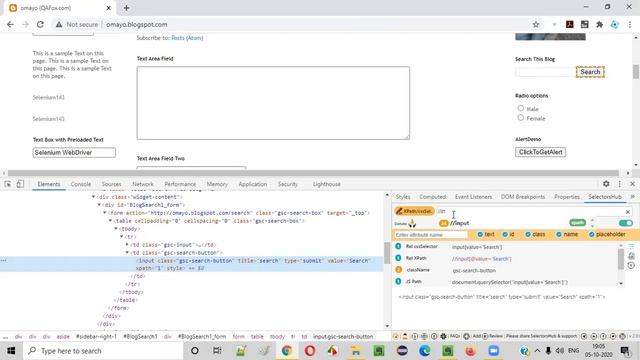Collapse the div id BlogSearch1_form node
Screen dimensions: 640x360
[99, 205]
